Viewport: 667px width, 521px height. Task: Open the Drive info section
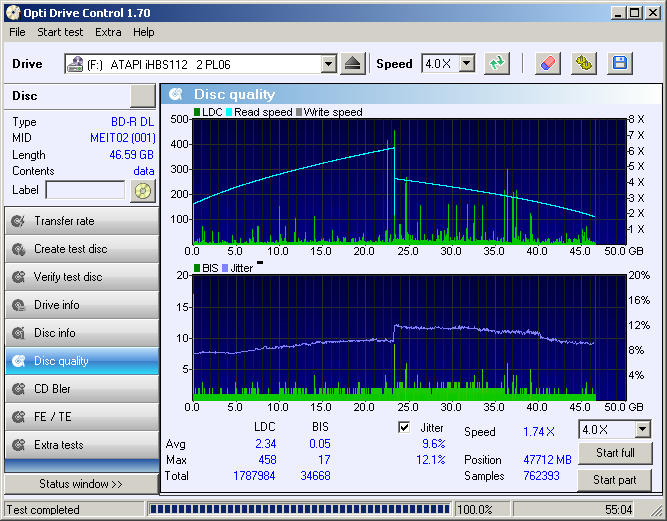(x=82, y=305)
